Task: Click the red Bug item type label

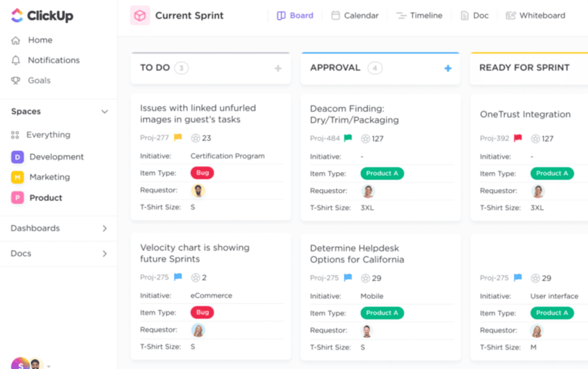Action: pyautogui.click(x=202, y=173)
